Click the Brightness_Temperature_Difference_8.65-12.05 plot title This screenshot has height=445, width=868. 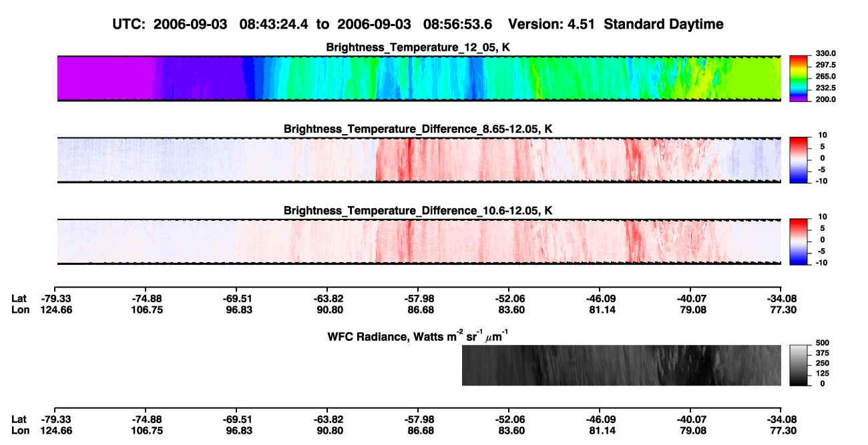point(419,129)
